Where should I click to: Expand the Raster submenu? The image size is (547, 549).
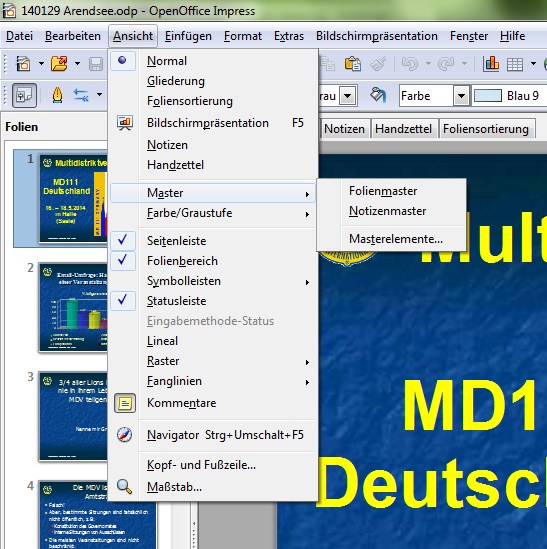[213, 361]
